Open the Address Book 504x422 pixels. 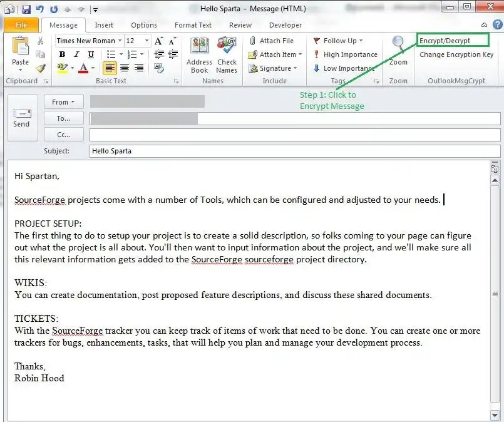(199, 55)
